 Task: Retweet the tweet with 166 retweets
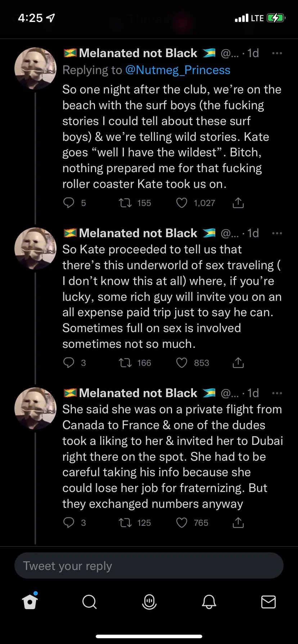pos(125,363)
